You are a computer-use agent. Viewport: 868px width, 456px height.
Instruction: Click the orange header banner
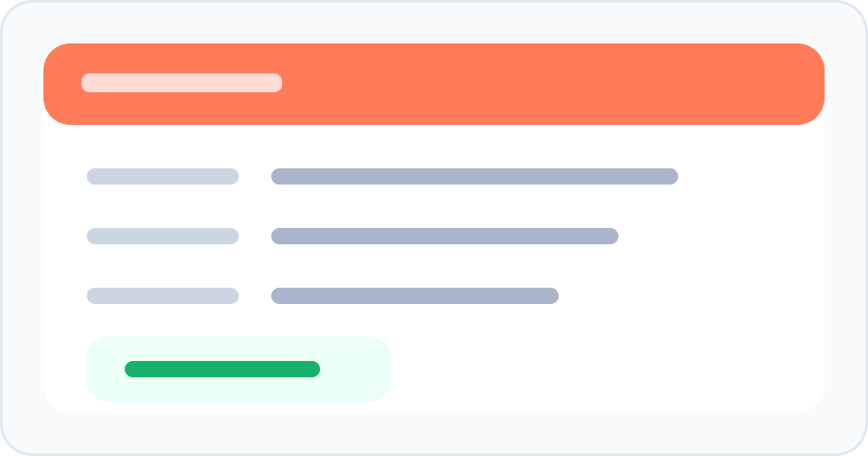(x=434, y=83)
